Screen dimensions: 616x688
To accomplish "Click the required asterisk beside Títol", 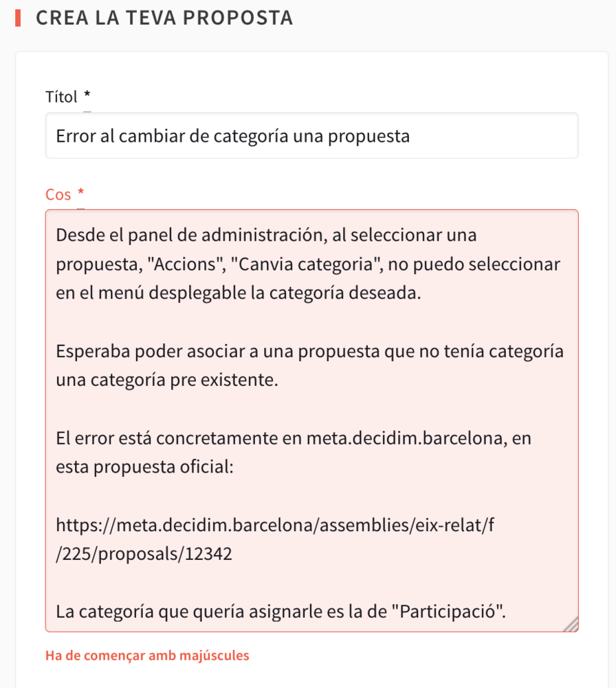I will pyautogui.click(x=87, y=96).
